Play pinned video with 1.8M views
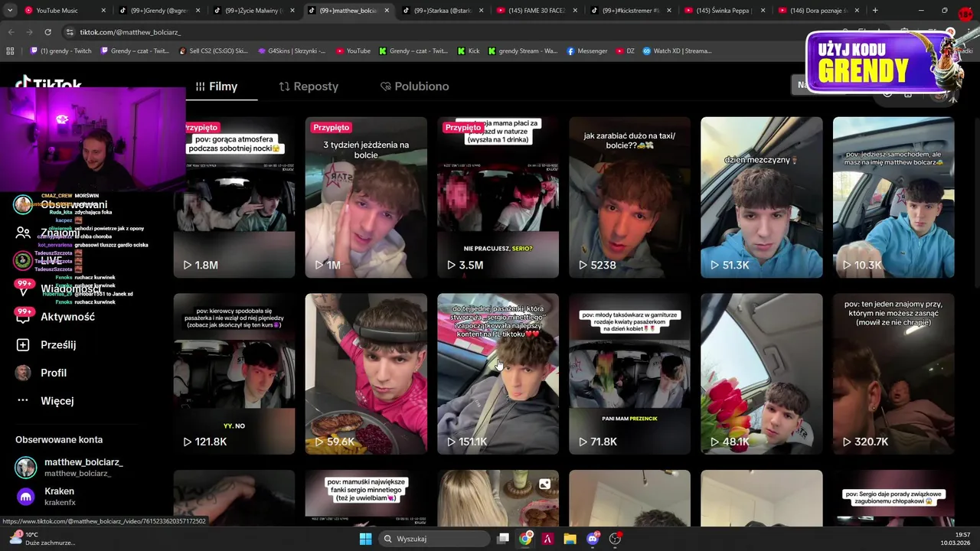This screenshot has height=551, width=980. (234, 197)
